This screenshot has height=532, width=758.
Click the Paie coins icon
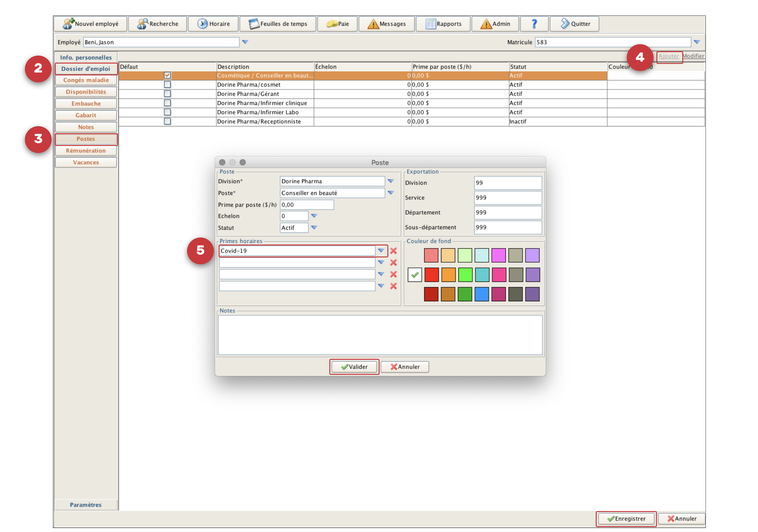point(331,24)
